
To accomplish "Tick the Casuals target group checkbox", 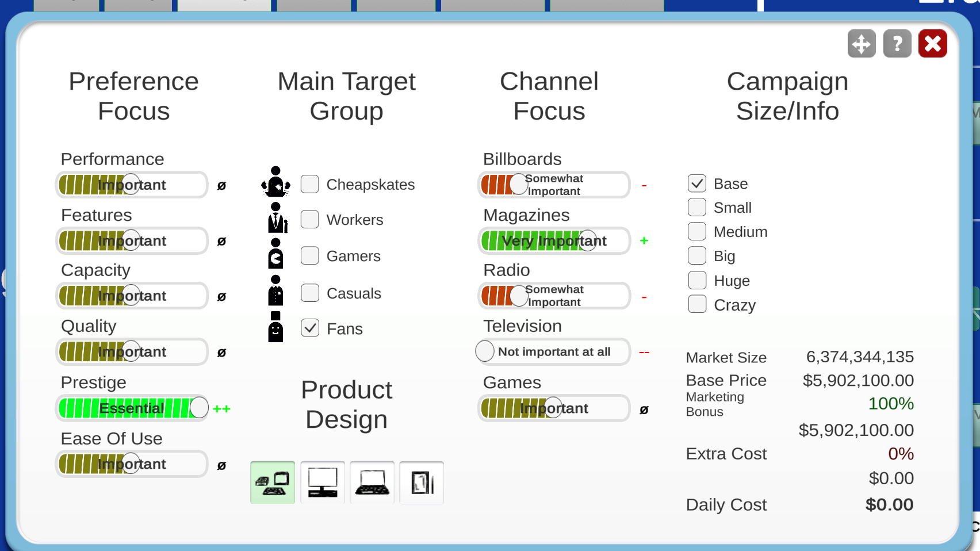I will (310, 293).
